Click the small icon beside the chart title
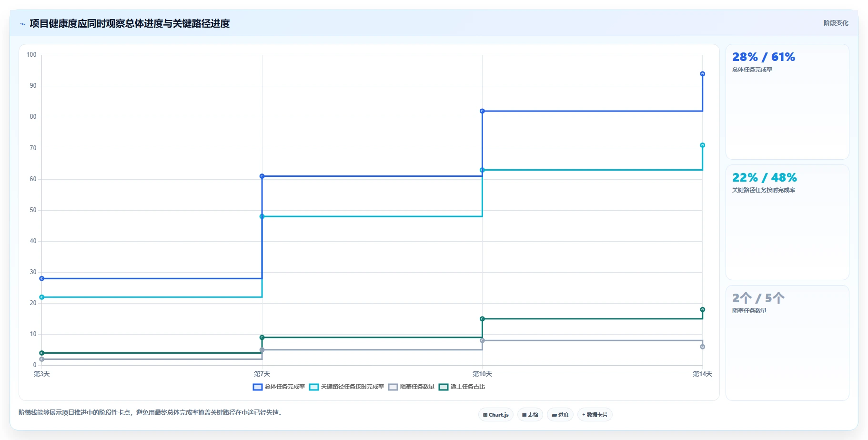The image size is (868, 440). (22, 24)
